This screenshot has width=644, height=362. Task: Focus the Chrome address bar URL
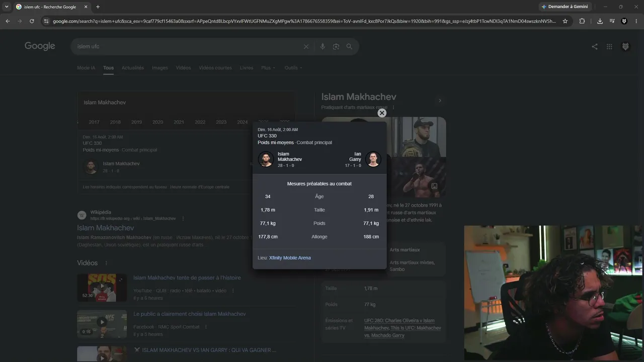click(304, 21)
